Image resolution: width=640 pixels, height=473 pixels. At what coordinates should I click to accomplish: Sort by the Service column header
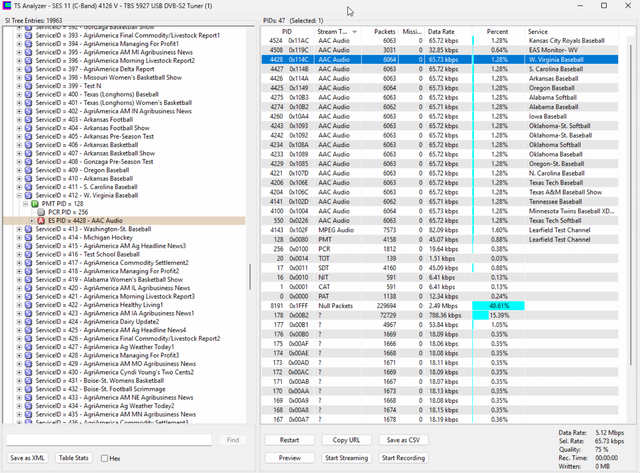571,31
